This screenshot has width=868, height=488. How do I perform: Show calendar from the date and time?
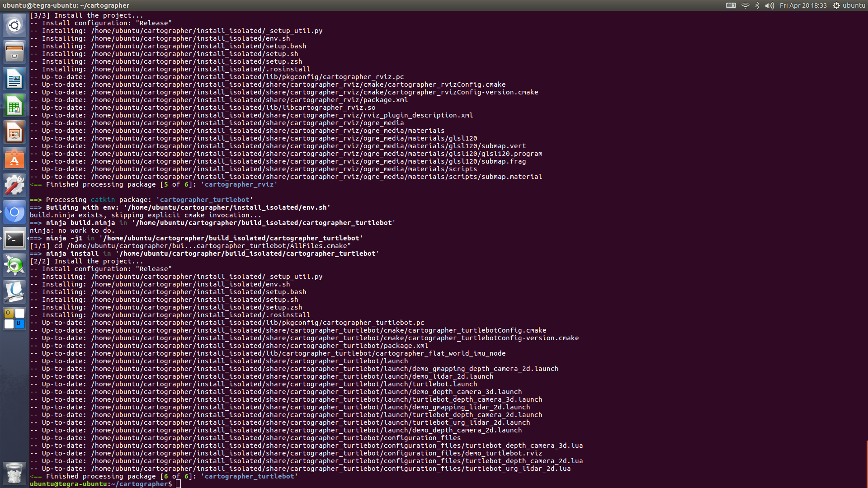(803, 5)
